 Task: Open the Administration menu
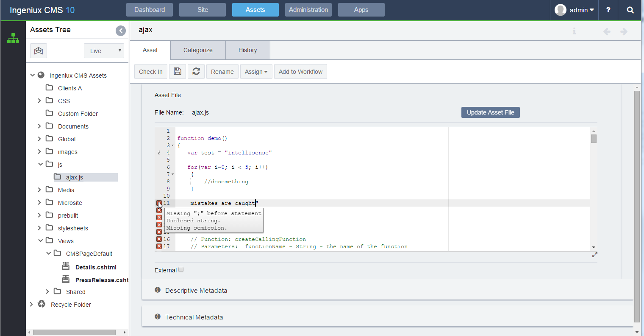click(x=308, y=10)
